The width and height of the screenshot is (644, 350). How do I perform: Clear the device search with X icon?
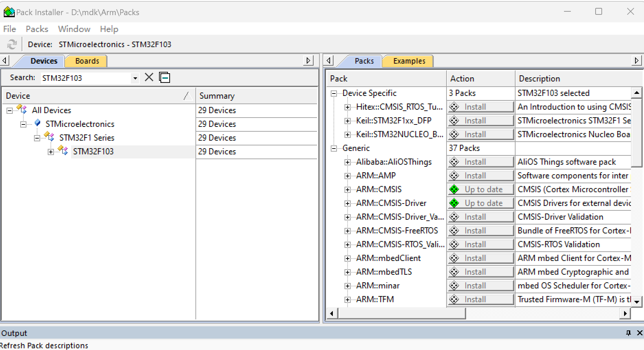(x=149, y=77)
